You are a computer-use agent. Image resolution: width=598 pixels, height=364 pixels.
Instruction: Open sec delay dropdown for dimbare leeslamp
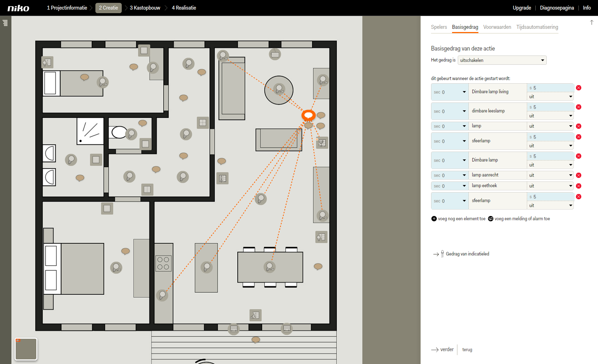450,111
